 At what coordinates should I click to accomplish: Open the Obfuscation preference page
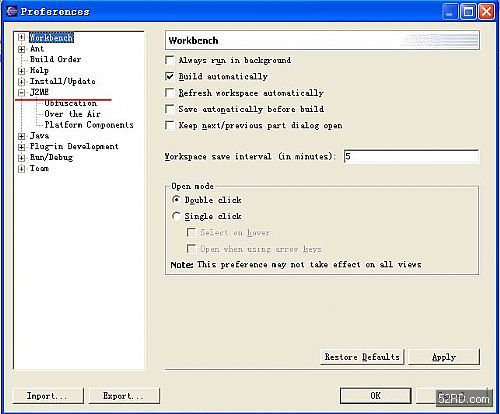tap(71, 103)
